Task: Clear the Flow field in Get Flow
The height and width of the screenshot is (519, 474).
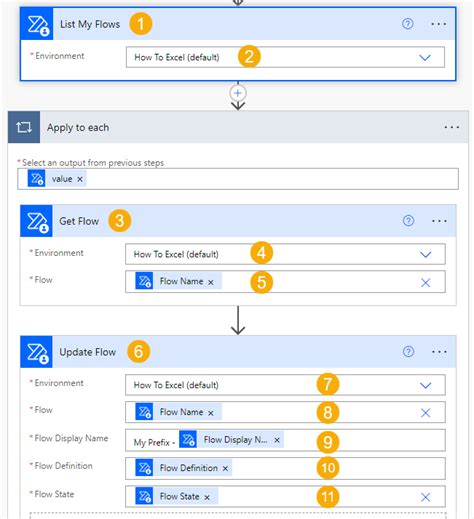Action: point(425,283)
